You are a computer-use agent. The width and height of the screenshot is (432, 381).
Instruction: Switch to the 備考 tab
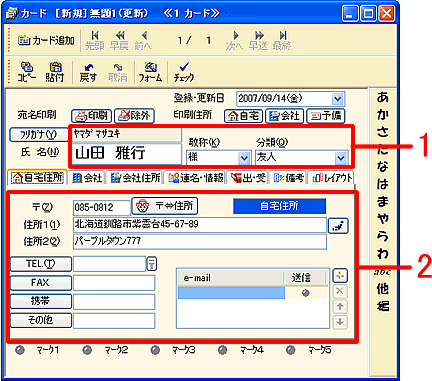point(289,178)
